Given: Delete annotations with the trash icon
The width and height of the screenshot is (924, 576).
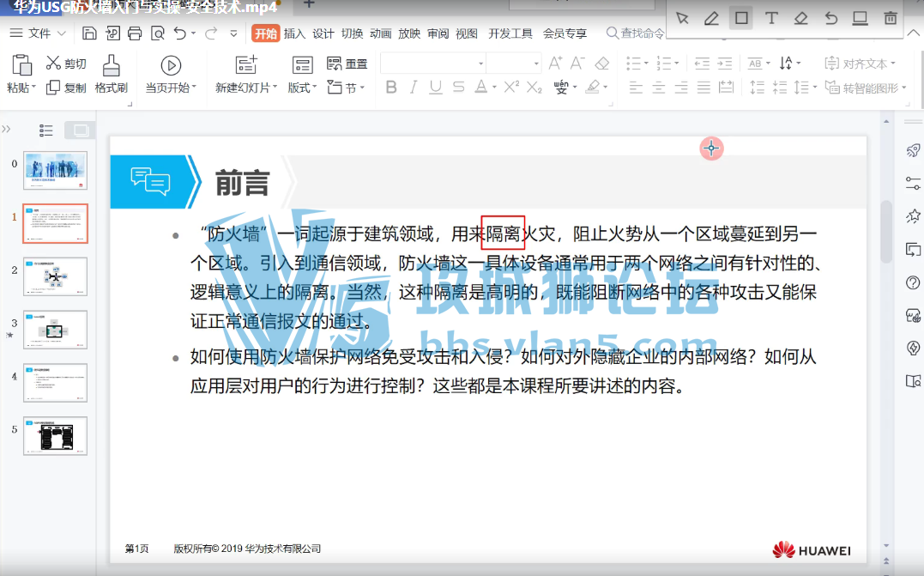Looking at the screenshot, I should click(891, 18).
